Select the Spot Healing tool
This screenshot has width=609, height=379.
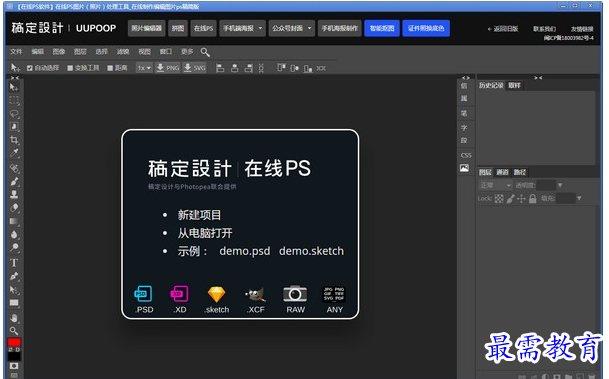(x=14, y=168)
